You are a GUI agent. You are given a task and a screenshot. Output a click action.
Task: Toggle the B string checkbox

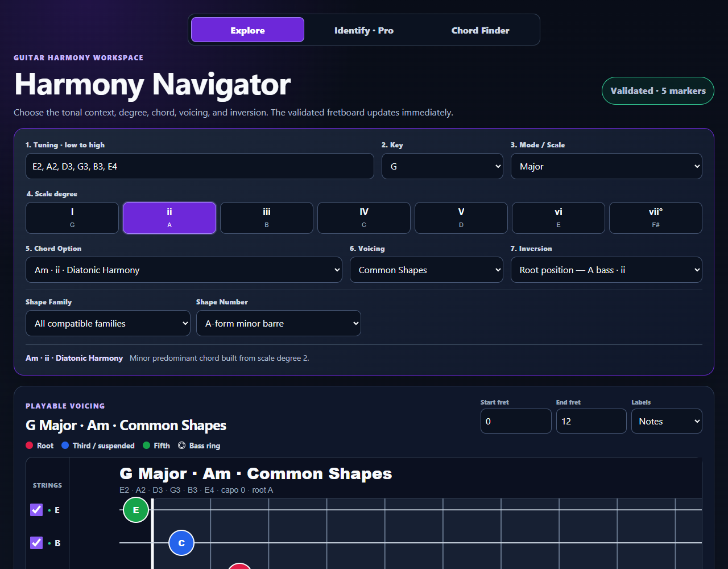coord(36,543)
